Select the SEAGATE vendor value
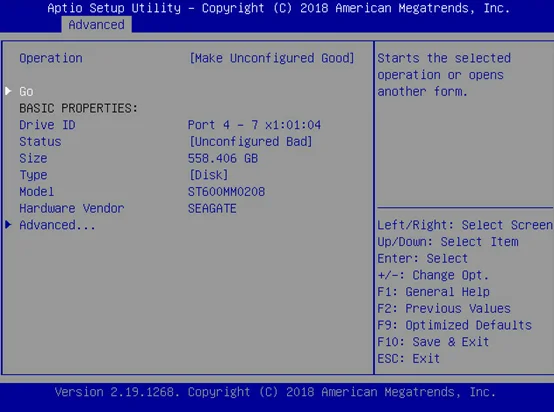The height and width of the screenshot is (412, 554). (x=212, y=208)
